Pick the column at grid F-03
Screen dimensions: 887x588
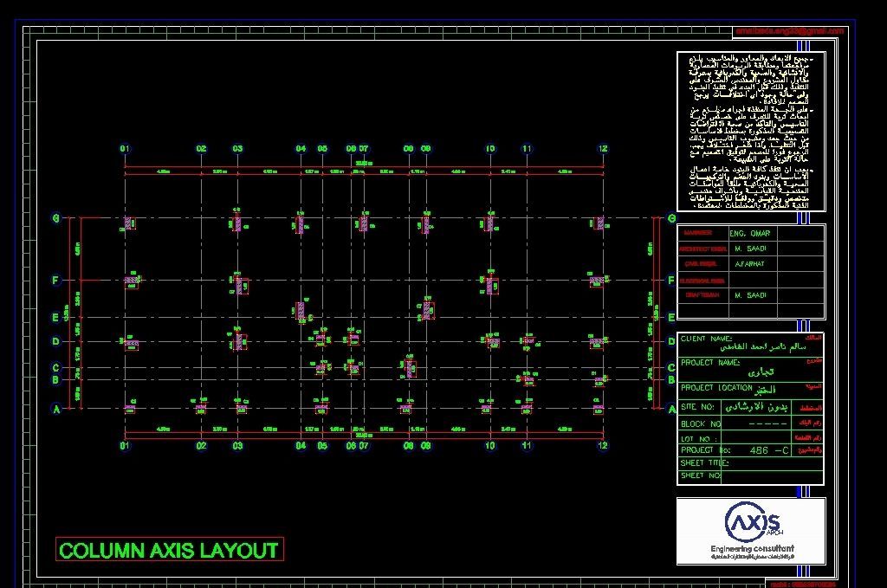tap(239, 284)
